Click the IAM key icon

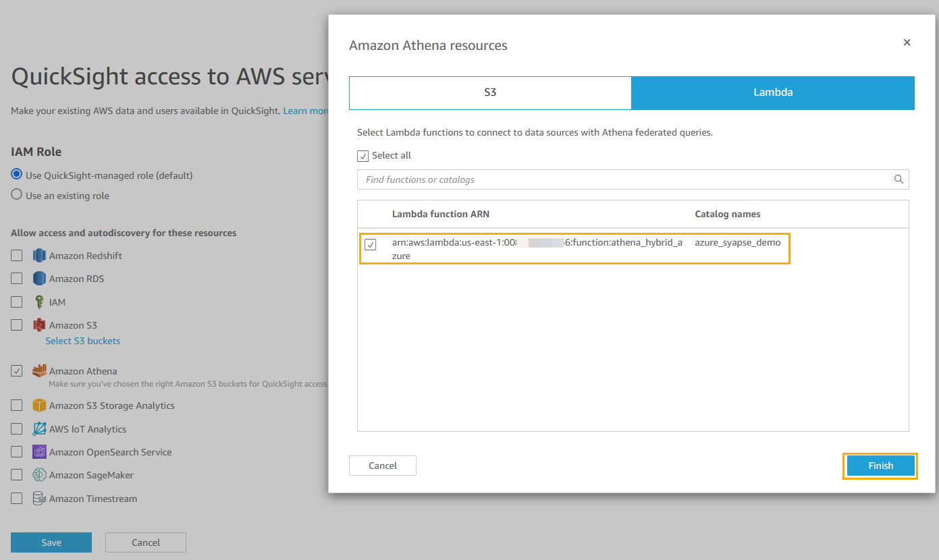39,302
